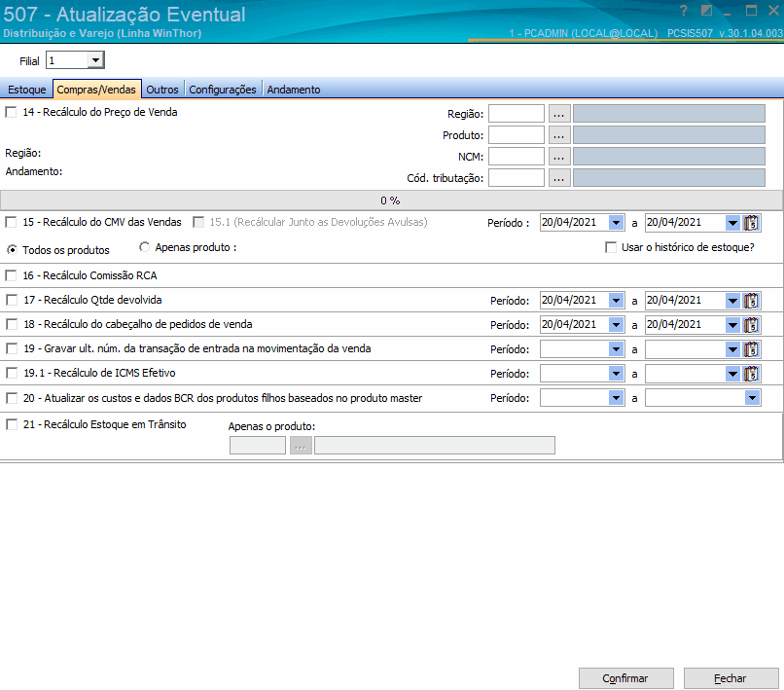Open item 19 end date dropdown
Image resolution: width=784 pixels, height=690 pixels.
point(732,349)
